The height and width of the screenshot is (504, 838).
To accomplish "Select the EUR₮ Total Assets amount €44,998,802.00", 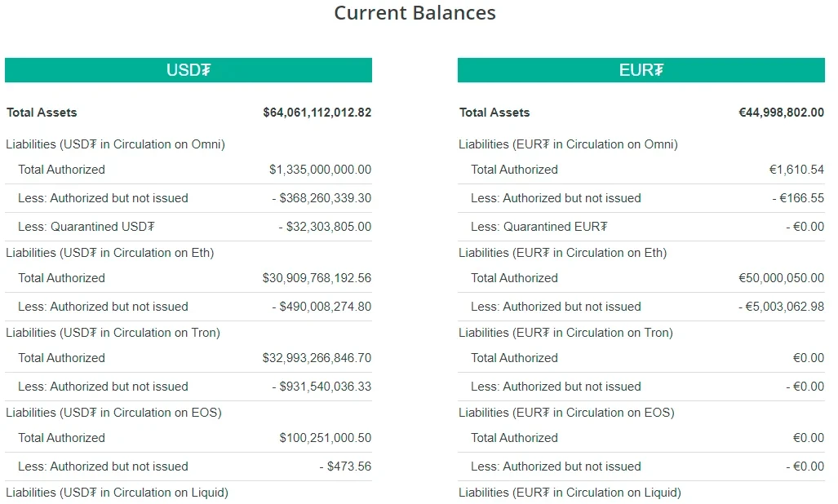I will 781,113.
